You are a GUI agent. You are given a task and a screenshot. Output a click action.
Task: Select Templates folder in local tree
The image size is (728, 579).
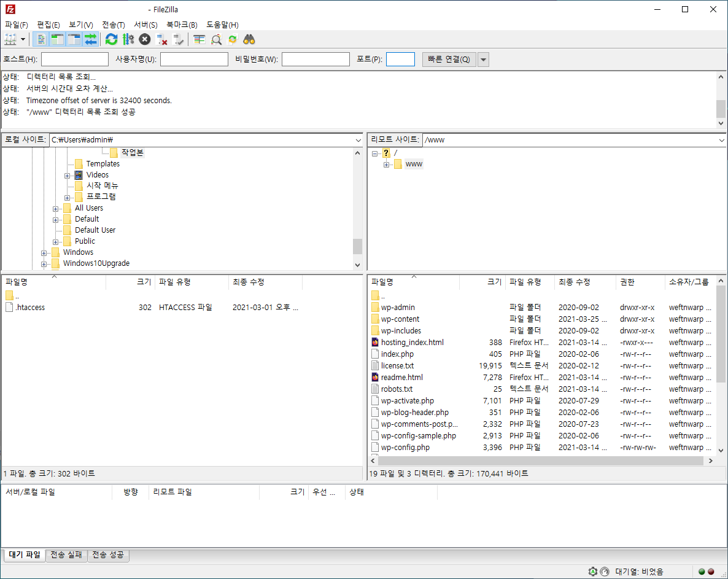coord(103,164)
